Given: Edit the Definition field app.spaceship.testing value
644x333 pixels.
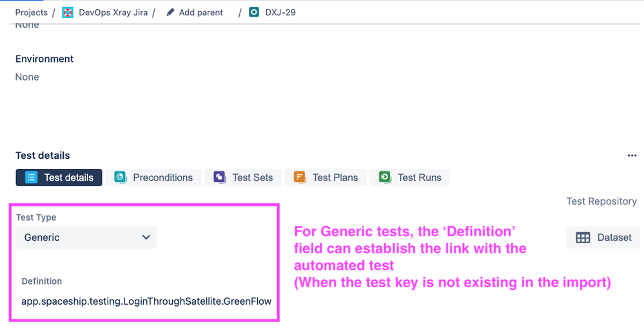Looking at the screenshot, I should [x=146, y=301].
